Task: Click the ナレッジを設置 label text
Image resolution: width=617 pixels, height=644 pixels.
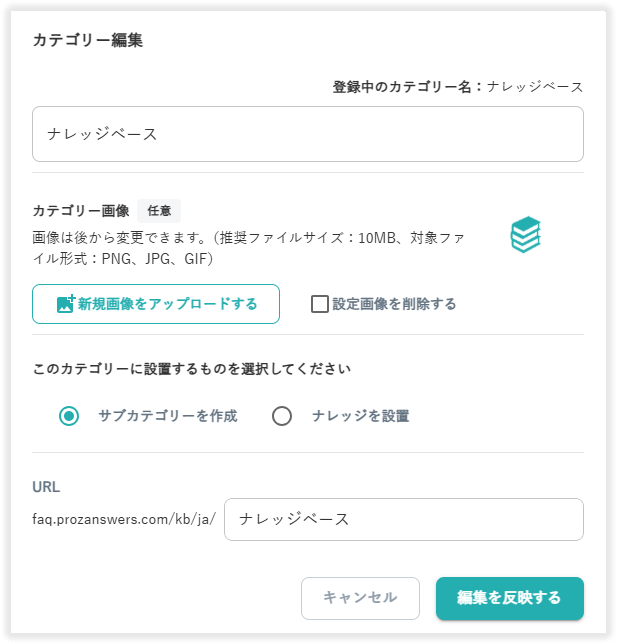Action: pyautogui.click(x=360, y=416)
